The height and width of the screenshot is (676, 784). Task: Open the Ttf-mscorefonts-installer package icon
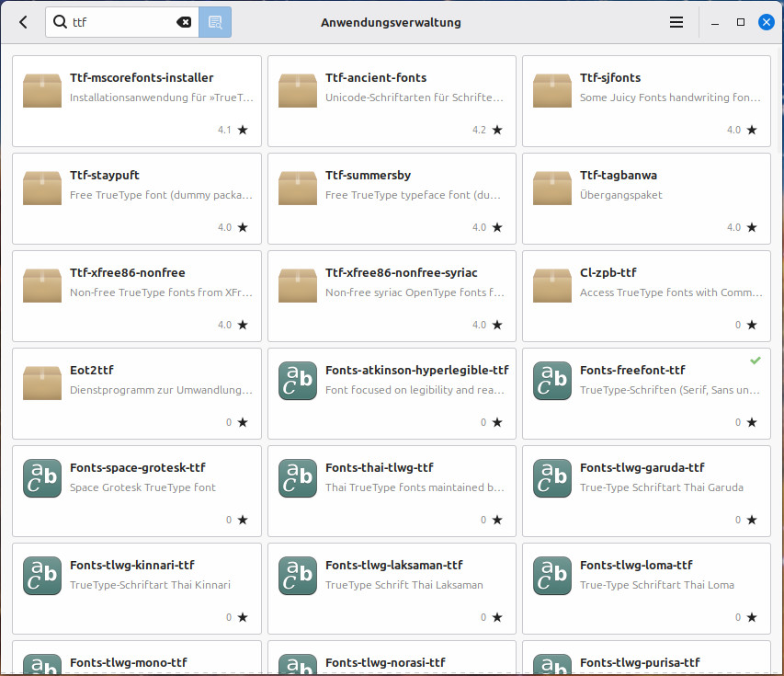pyautogui.click(x=42, y=88)
